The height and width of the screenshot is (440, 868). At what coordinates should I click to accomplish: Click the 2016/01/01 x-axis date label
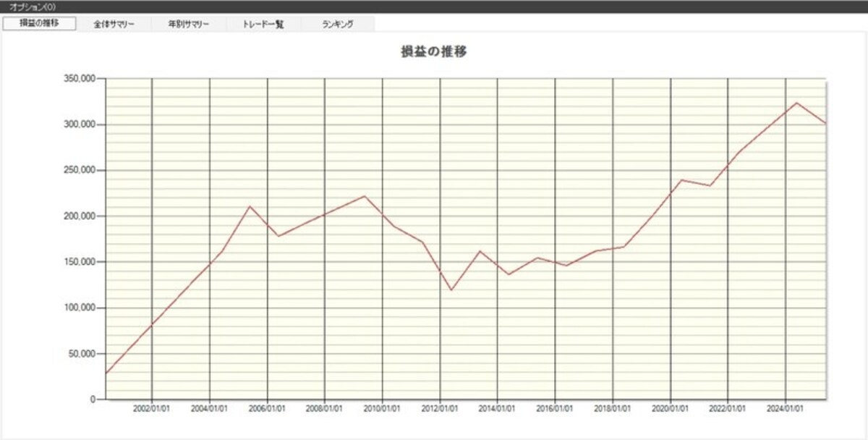(x=555, y=409)
